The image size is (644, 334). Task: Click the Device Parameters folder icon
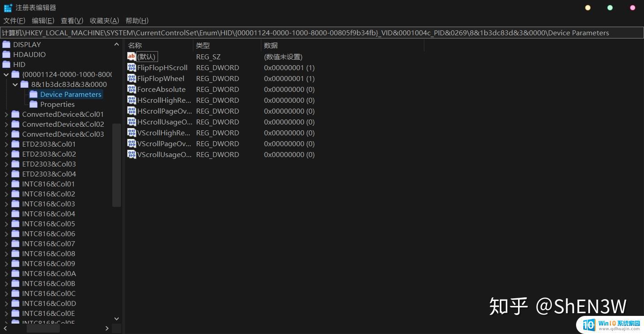(34, 94)
